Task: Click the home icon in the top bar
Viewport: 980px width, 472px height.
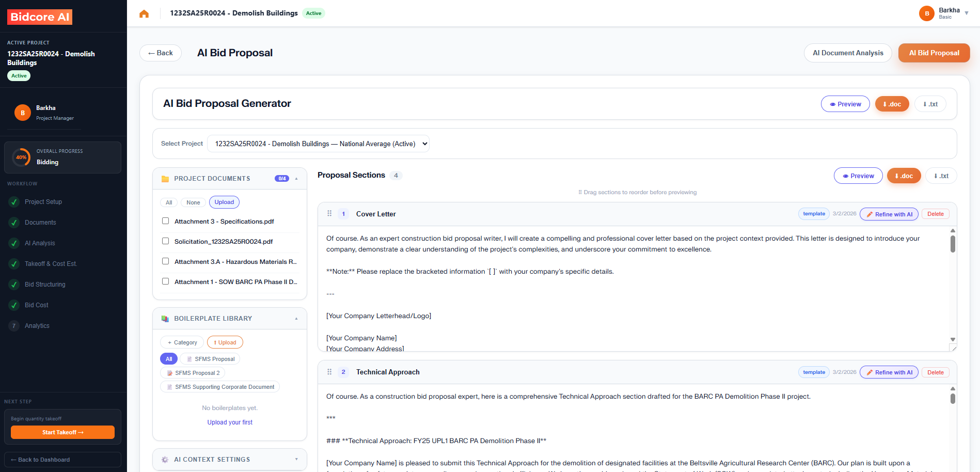Action: (144, 13)
